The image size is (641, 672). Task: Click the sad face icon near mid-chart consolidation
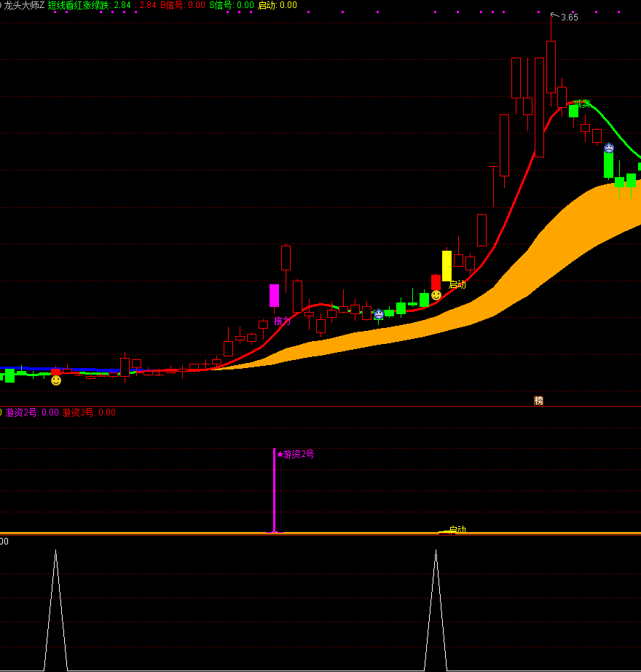[x=379, y=314]
